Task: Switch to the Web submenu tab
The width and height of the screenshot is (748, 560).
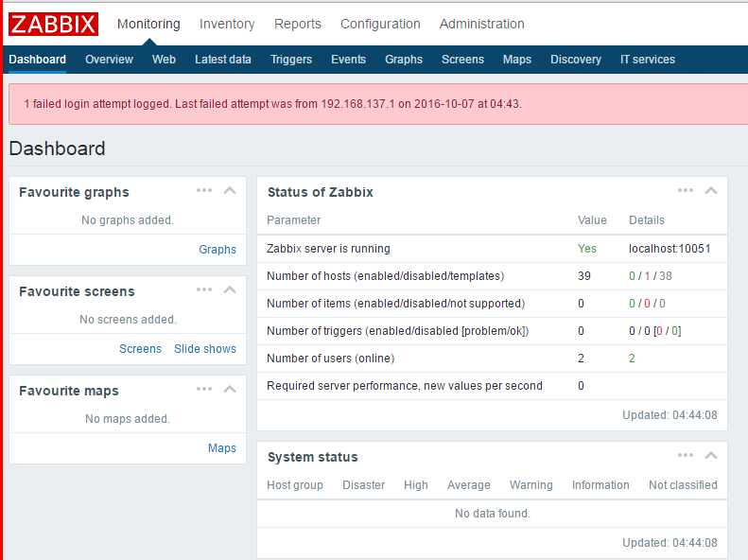Action: (165, 60)
